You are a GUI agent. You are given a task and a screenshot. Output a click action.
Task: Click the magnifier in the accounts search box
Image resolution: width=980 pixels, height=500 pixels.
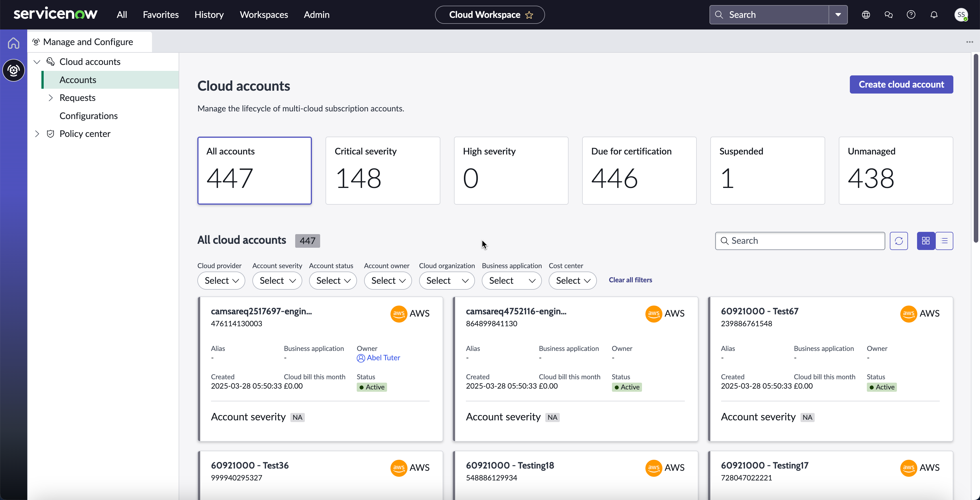(724, 241)
